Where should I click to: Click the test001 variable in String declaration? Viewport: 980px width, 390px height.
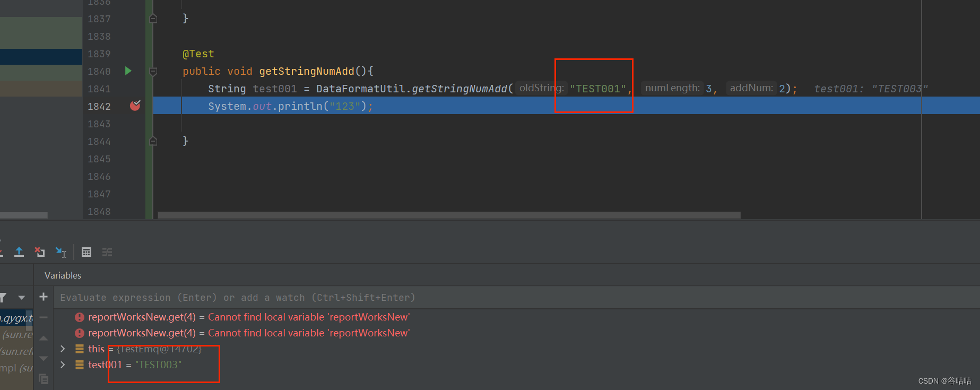[x=275, y=89]
